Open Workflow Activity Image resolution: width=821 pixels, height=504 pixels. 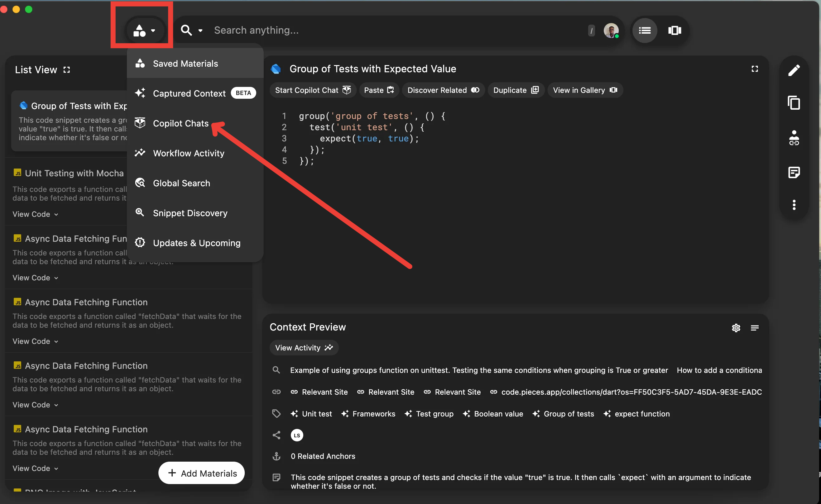pos(188,153)
